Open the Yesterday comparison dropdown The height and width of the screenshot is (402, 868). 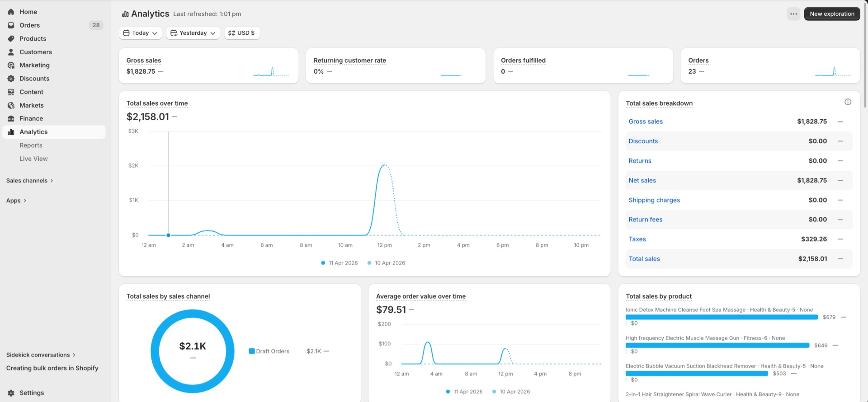click(193, 33)
